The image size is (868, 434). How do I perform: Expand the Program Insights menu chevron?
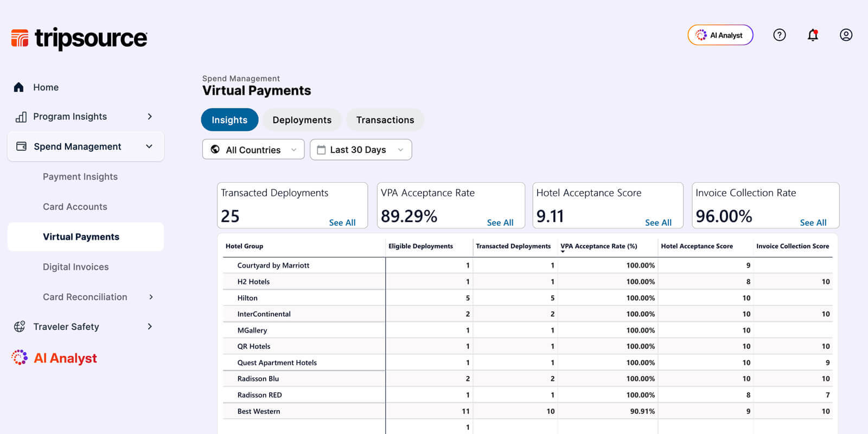150,117
